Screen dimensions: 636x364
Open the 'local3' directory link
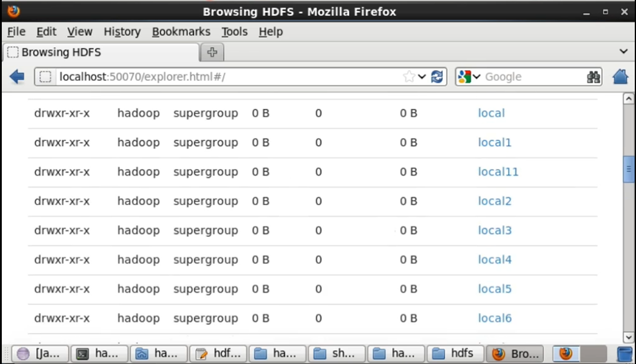(494, 230)
